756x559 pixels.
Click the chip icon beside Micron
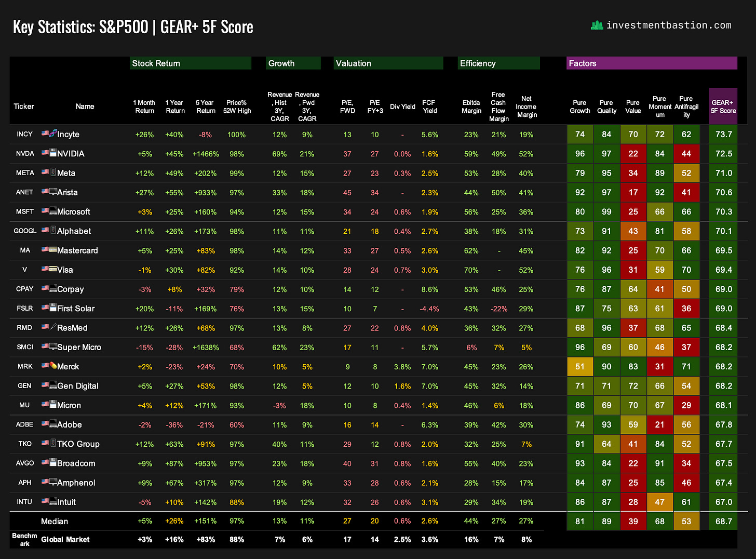tap(53, 405)
